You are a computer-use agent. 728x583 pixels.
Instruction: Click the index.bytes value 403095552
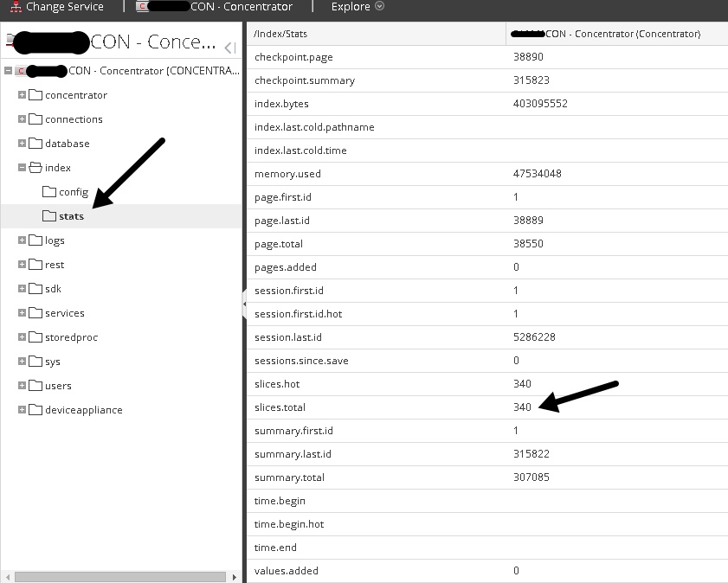[540, 104]
